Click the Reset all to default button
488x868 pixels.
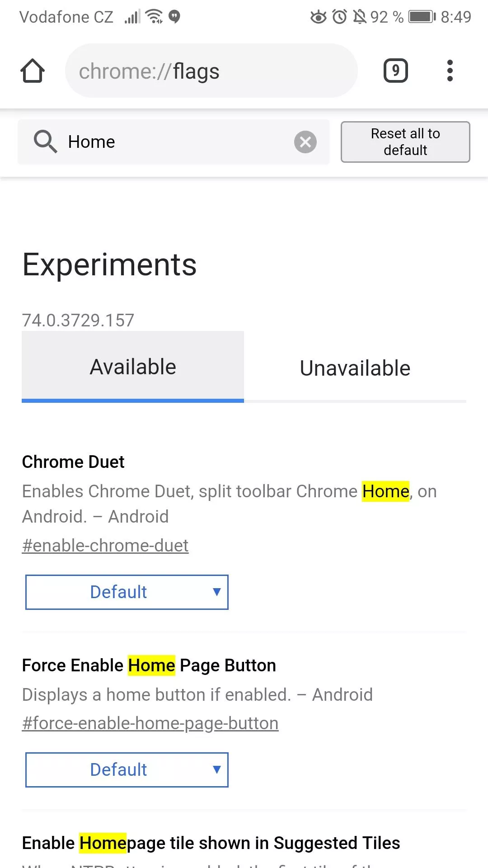tap(405, 142)
